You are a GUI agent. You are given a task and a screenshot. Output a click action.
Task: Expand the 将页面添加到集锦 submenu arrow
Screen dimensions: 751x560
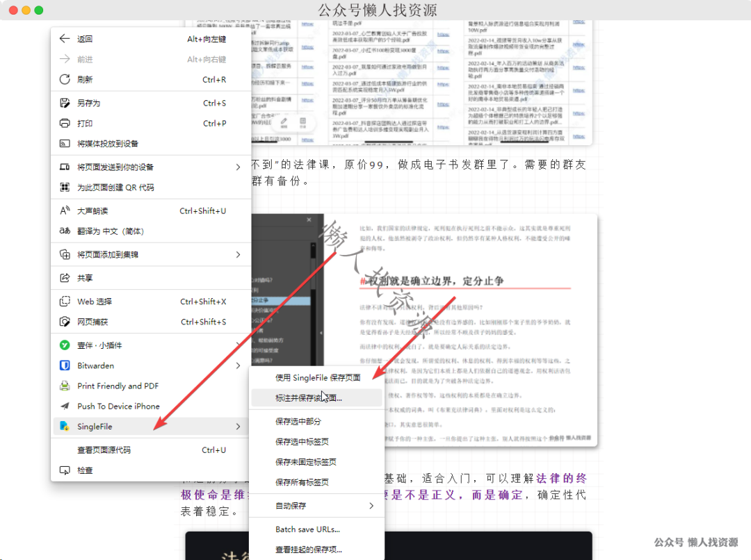[x=238, y=254]
